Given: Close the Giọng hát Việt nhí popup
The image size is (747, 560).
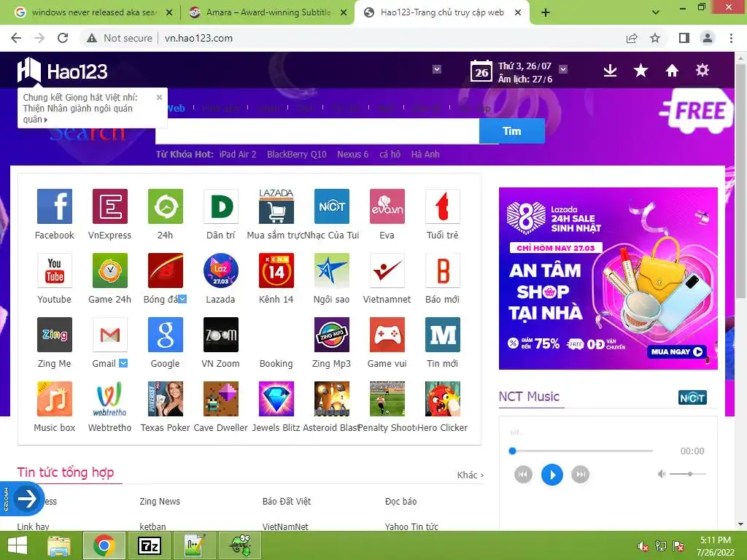Looking at the screenshot, I should [160, 97].
